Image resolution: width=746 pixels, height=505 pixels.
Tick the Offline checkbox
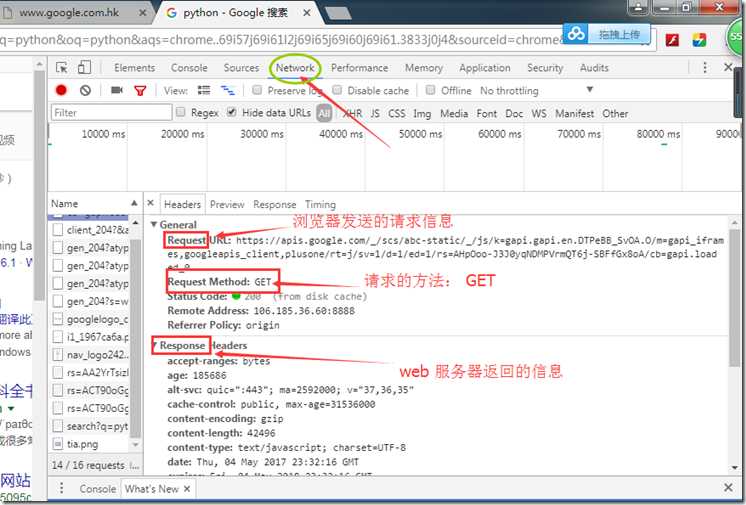pos(430,89)
